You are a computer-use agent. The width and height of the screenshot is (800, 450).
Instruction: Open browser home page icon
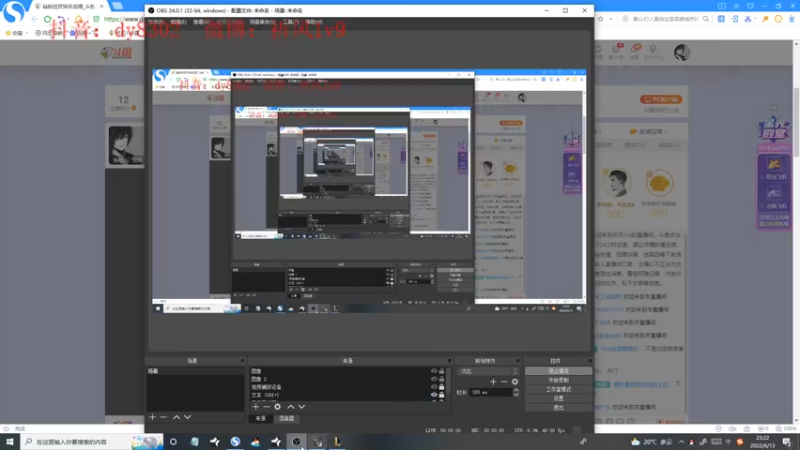click(x=78, y=19)
